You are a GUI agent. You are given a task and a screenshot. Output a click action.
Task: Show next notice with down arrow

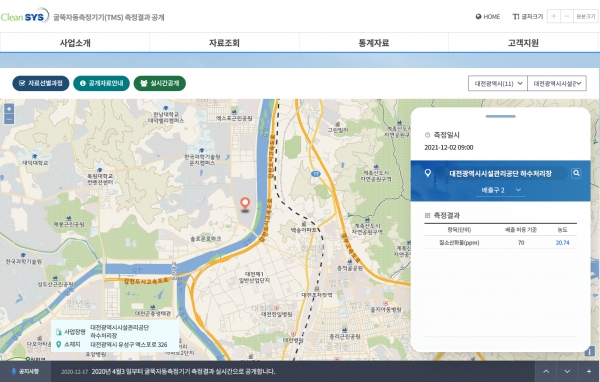567,371
